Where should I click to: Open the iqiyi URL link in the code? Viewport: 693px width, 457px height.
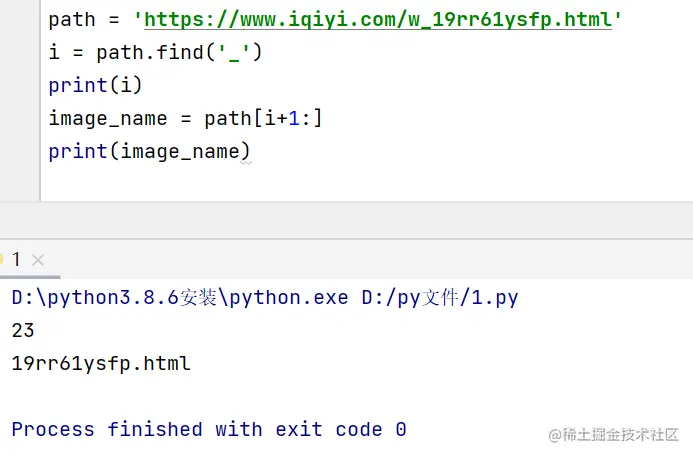tap(378, 20)
